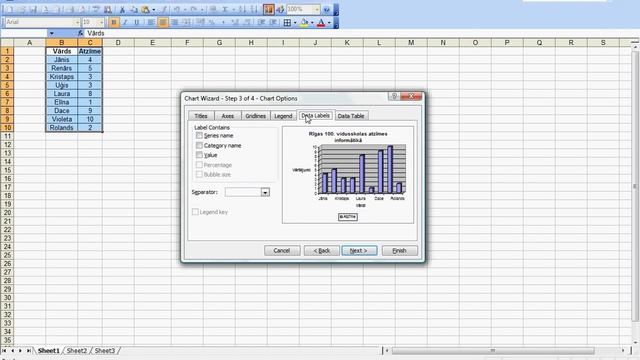Click the Borders grid icon
The image size is (640, 360).
(x=287, y=22)
